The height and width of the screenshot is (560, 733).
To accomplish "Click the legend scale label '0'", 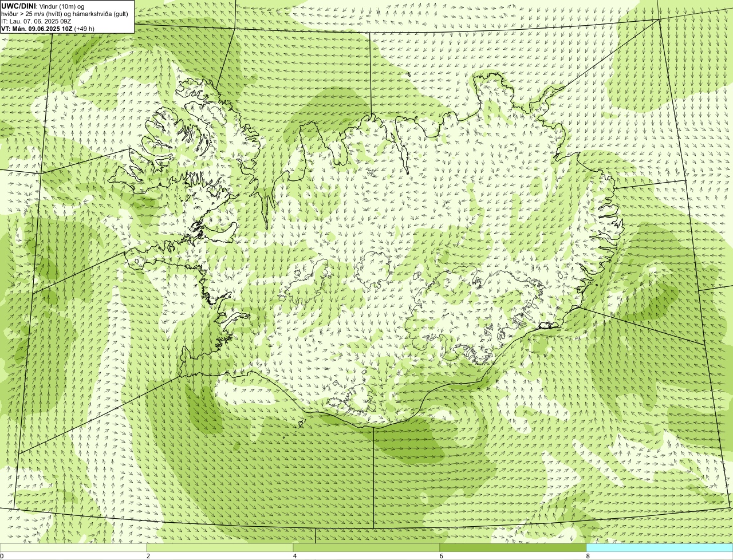I will tap(2, 556).
